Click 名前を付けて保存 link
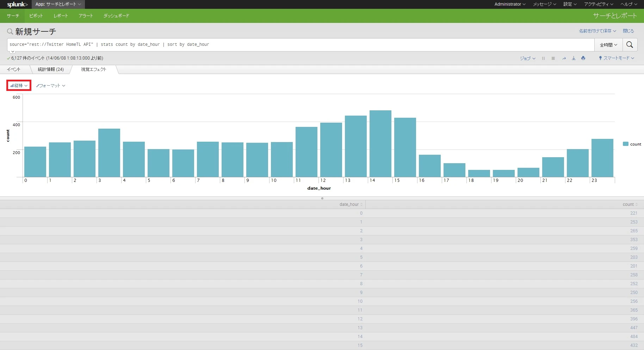Image resolution: width=644 pixels, height=350 pixels. coord(597,31)
